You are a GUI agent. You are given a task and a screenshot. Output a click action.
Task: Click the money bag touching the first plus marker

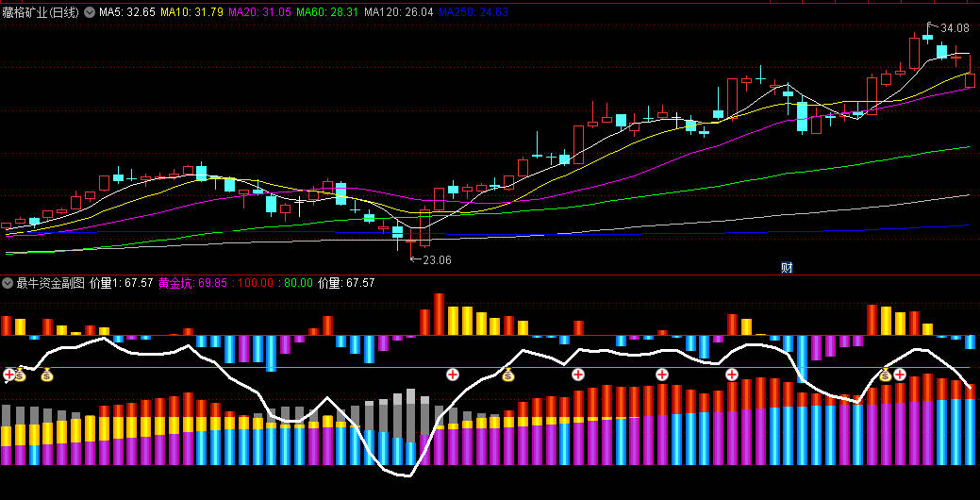pos(20,375)
